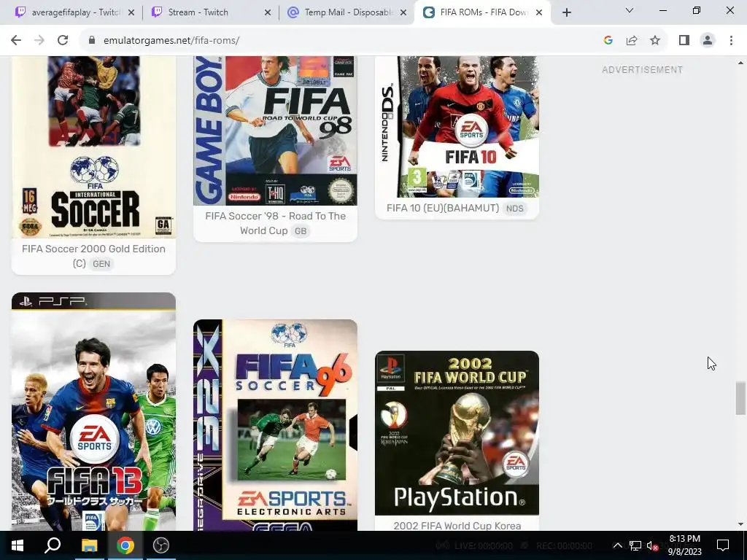Switch to Stream - Twitch tab

[x=211, y=12]
